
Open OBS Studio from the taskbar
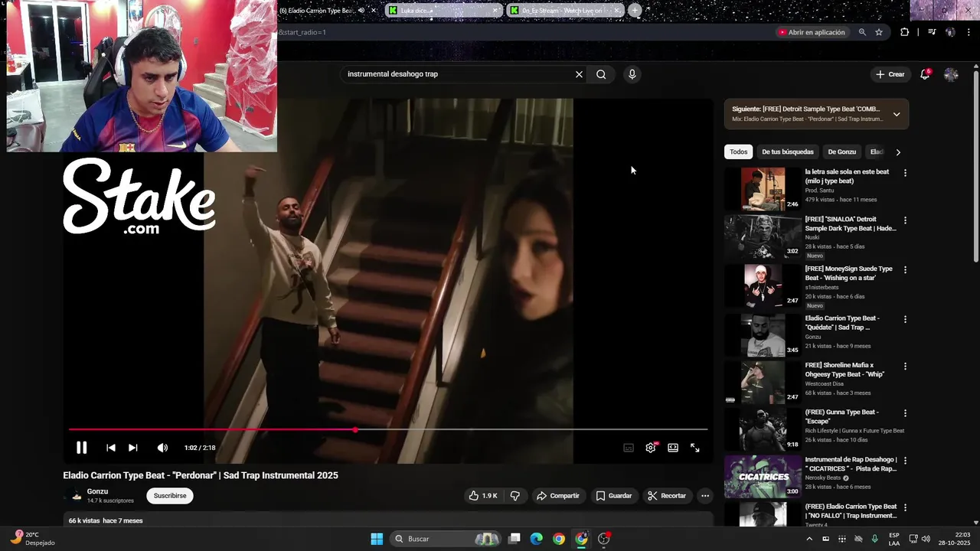pos(604,539)
